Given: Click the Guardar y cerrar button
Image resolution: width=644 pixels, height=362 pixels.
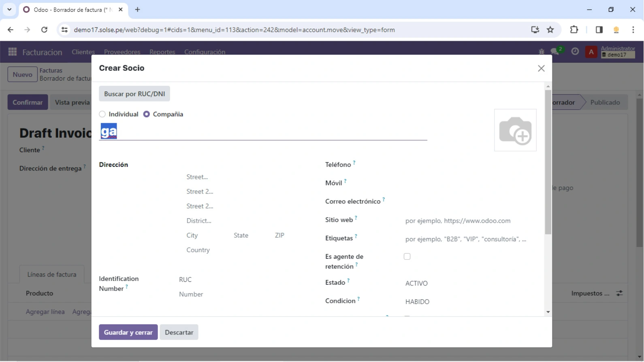Looking at the screenshot, I should (x=128, y=332).
